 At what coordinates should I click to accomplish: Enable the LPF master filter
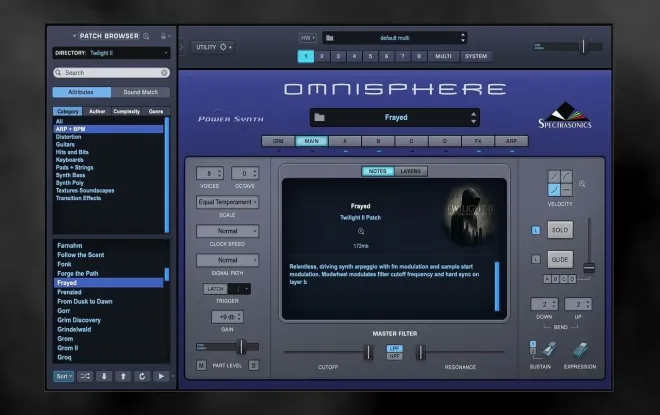point(394,348)
